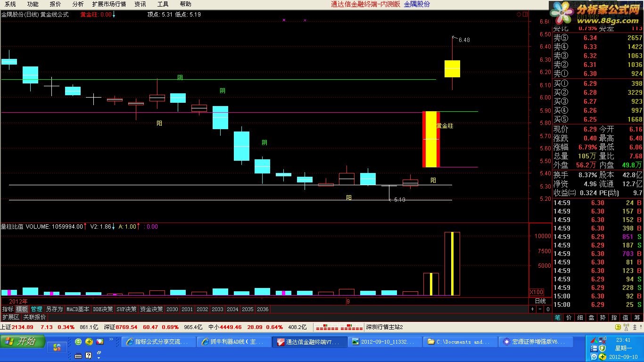The width and height of the screenshot is (644, 362).
Task: Click the shield security tray icon
Action: 602,348
